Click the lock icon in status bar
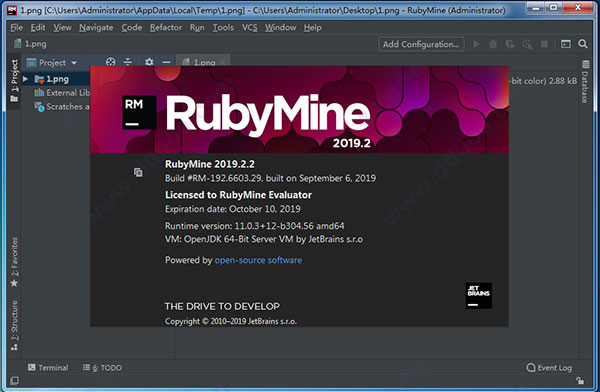This screenshot has height=392, width=600. pyautogui.click(x=580, y=380)
